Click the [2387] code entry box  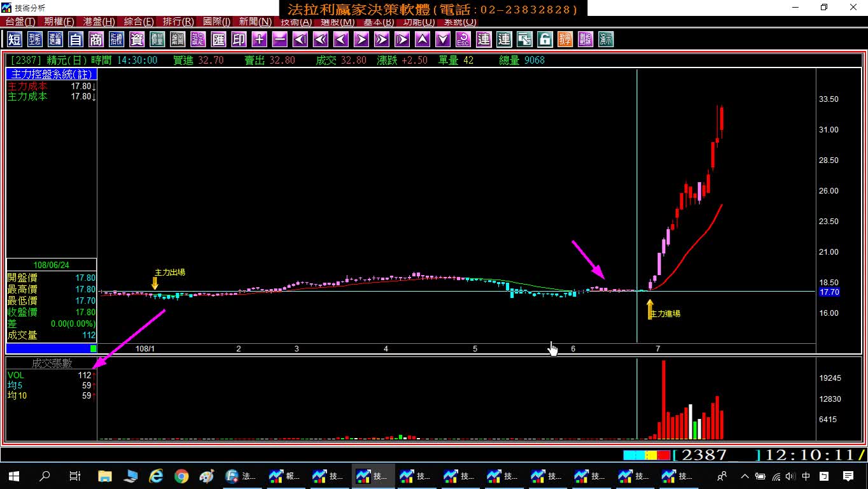(716, 455)
